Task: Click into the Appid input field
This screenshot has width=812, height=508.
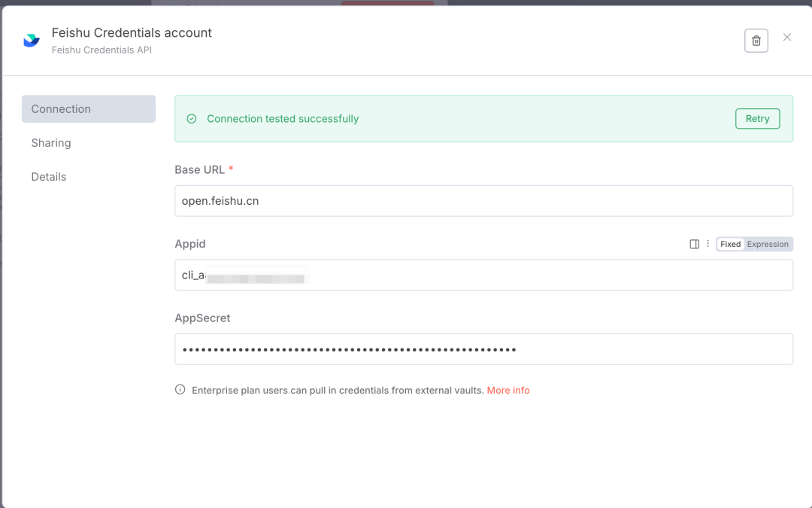Action: click(483, 275)
